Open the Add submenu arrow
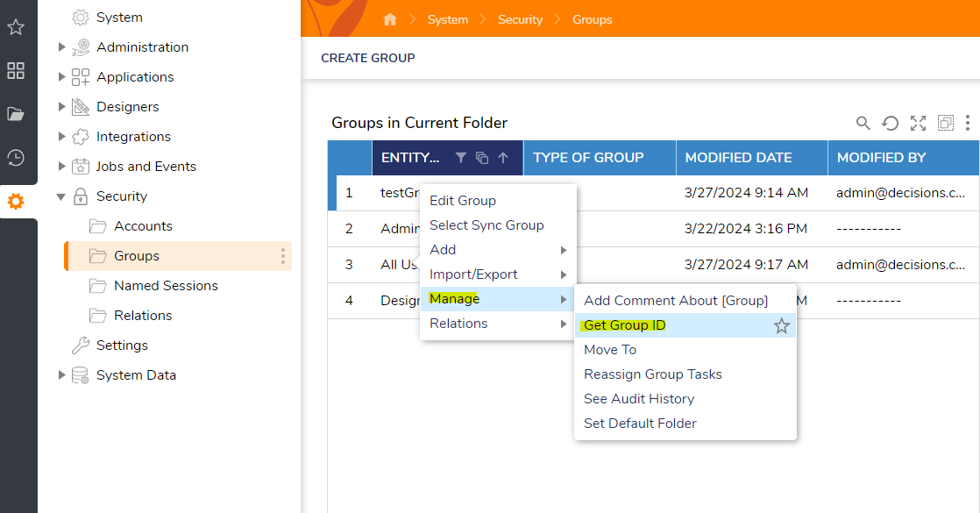Image resolution: width=980 pixels, height=513 pixels. coord(563,250)
